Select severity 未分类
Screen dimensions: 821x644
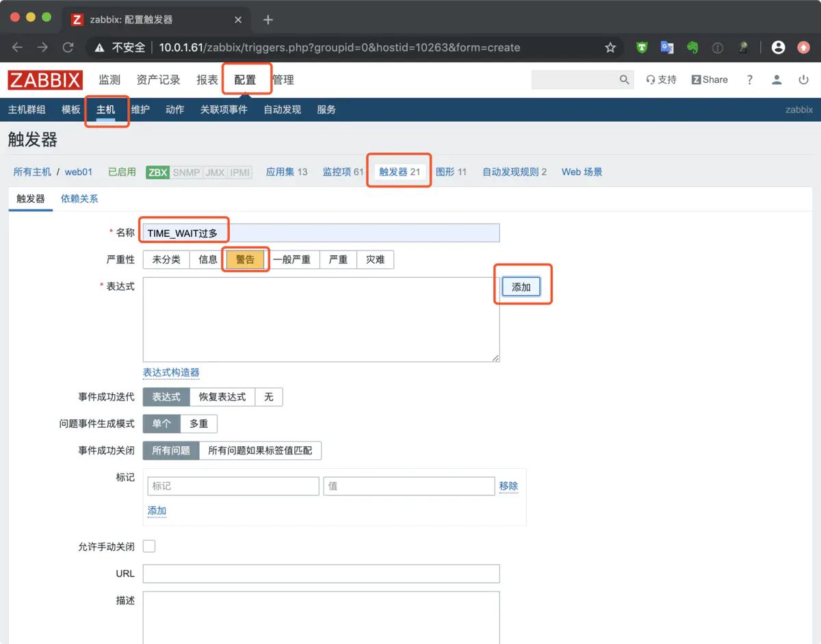166,259
